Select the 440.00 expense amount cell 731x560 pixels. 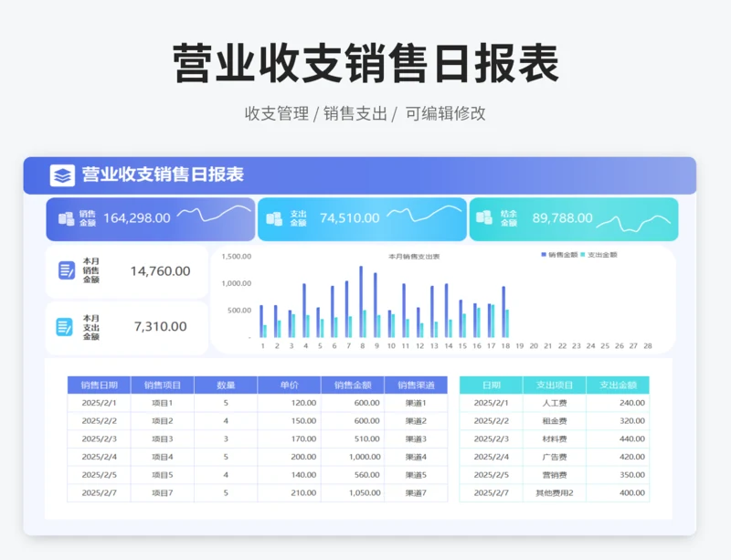pyautogui.click(x=618, y=438)
